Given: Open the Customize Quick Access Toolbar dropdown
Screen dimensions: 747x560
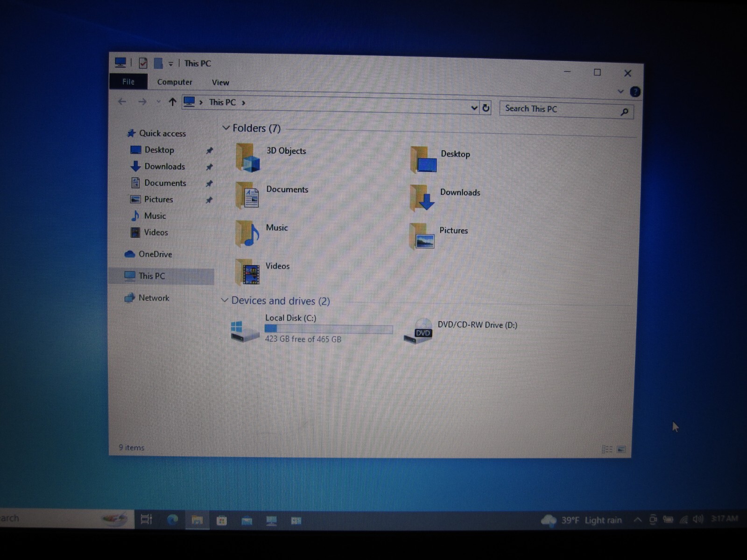Looking at the screenshot, I should (171, 64).
